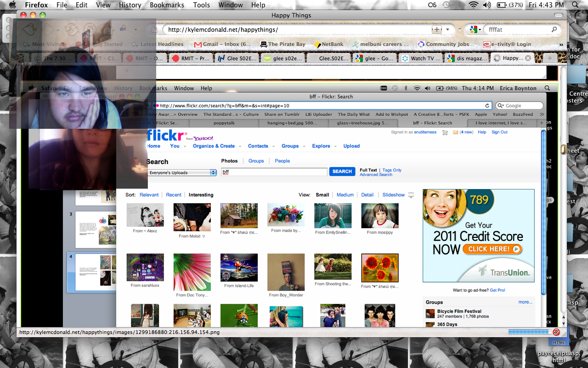Switch to the dis magaz... tab
The height and width of the screenshot is (368, 588).
click(466, 58)
